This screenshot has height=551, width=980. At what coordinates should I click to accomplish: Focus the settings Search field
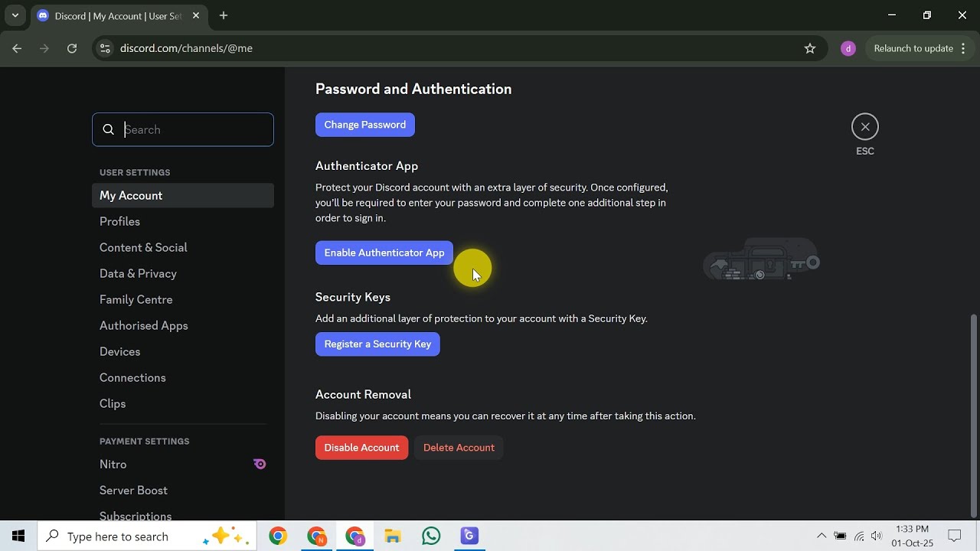tap(183, 129)
